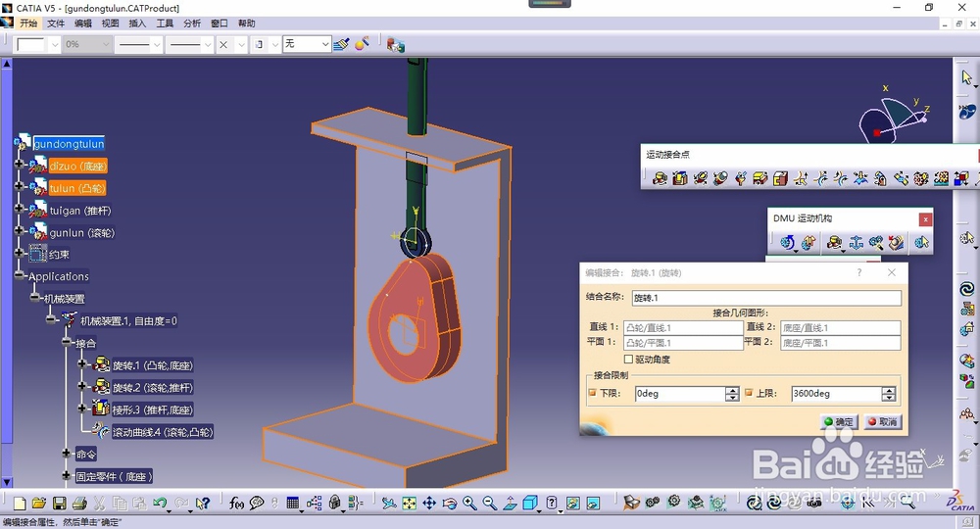Screen dimensions: 980x529
Task: Click the 下限 0deg input field
Action: point(679,394)
